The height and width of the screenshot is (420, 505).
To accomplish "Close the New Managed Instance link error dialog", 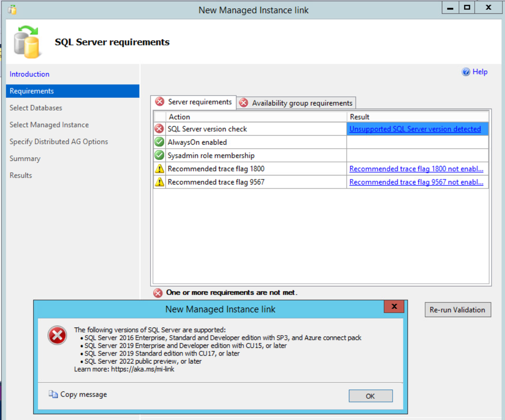I will point(394,306).
